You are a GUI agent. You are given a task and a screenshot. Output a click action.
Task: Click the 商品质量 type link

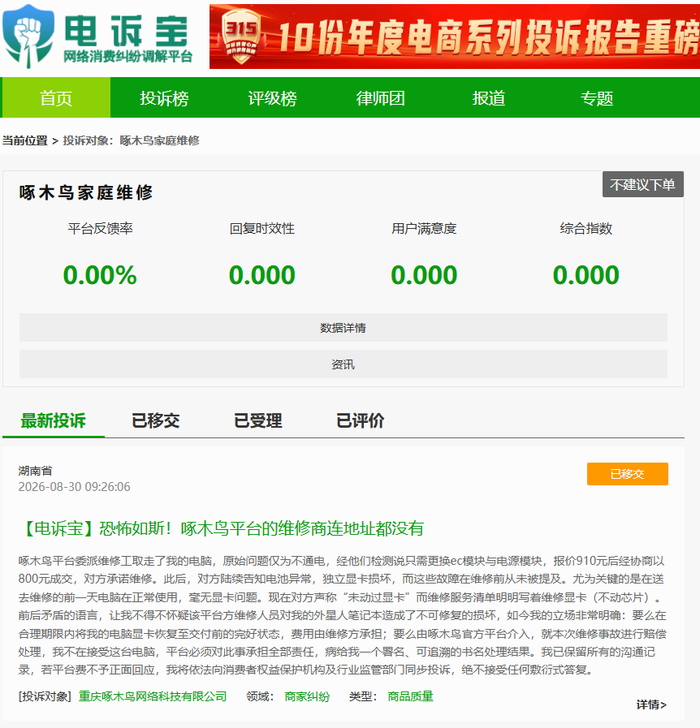click(410, 696)
